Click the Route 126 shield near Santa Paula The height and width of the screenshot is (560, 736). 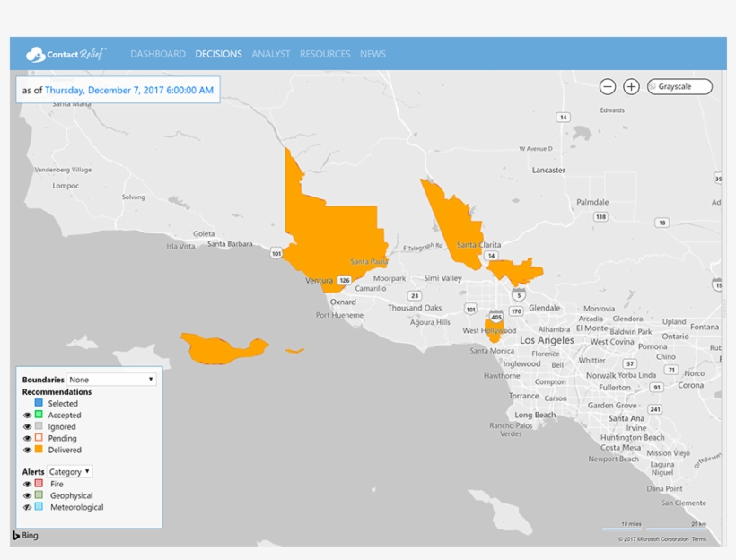pos(344,280)
